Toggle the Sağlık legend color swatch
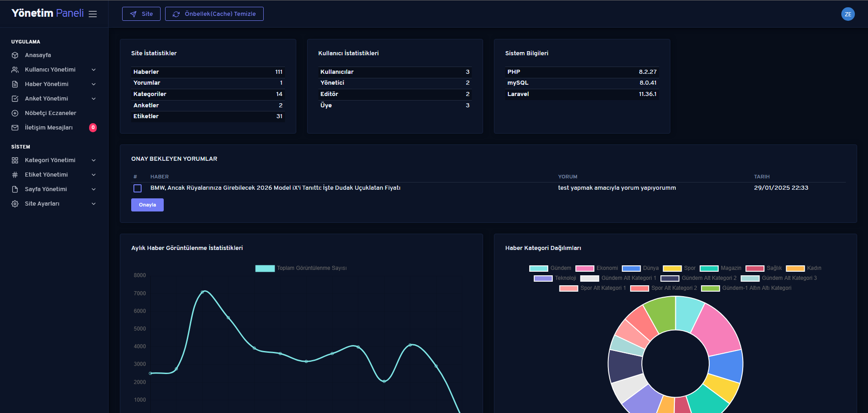This screenshot has height=413, width=868. (755, 269)
